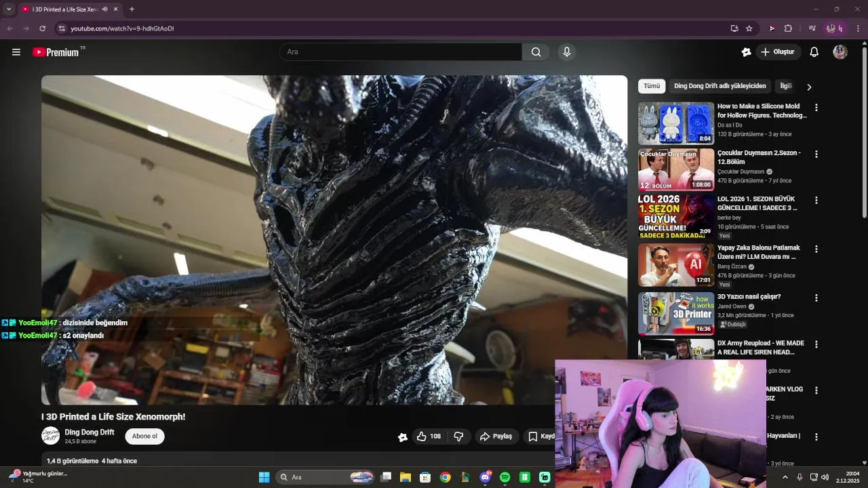This screenshot has width=868, height=488.
Task: Open more options for the LOL 2026 video
Action: click(816, 201)
